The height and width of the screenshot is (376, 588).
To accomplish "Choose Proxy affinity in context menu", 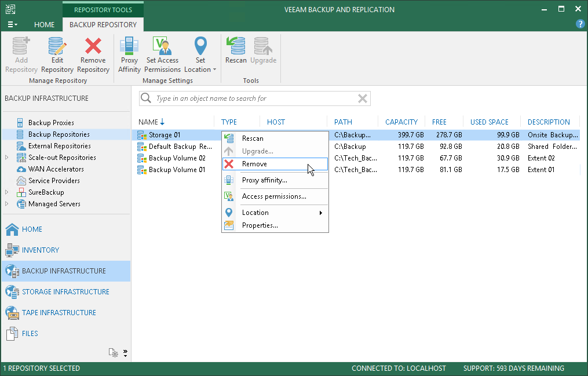I will (275, 180).
